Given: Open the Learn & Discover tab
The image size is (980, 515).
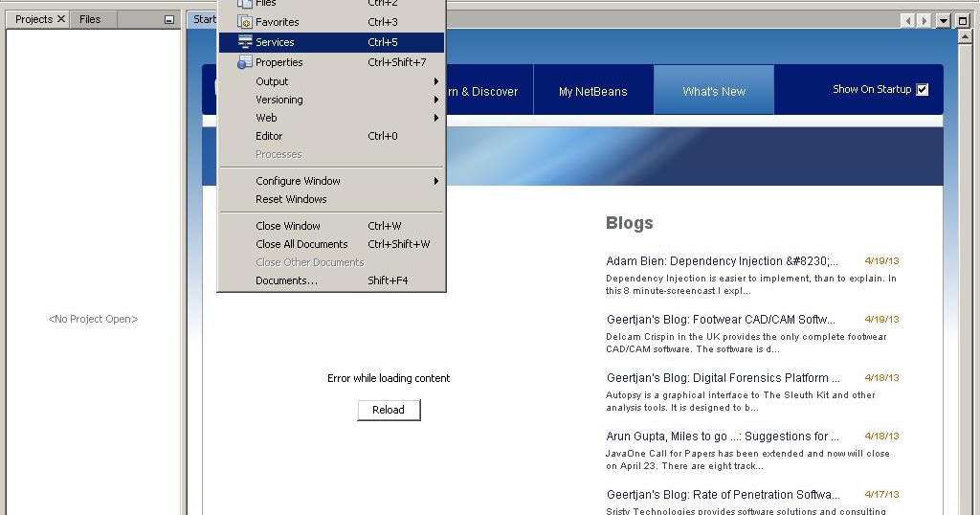Looking at the screenshot, I should click(x=489, y=91).
